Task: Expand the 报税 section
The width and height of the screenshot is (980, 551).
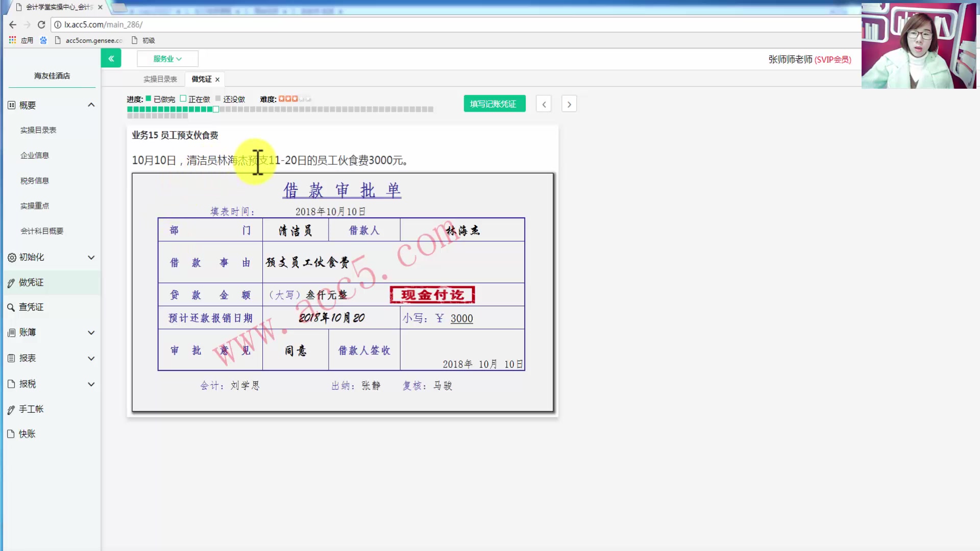Action: click(x=91, y=384)
